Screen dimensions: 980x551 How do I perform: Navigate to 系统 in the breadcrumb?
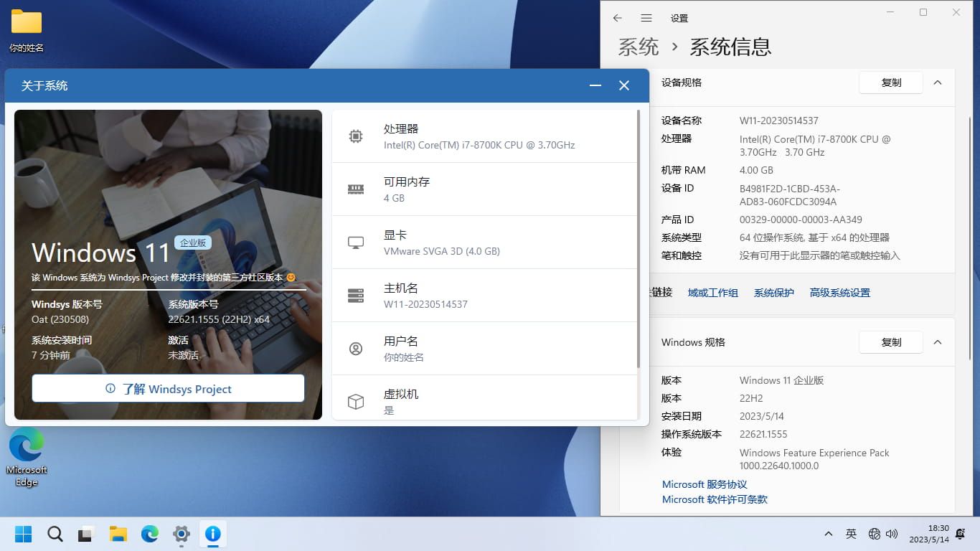pos(638,47)
